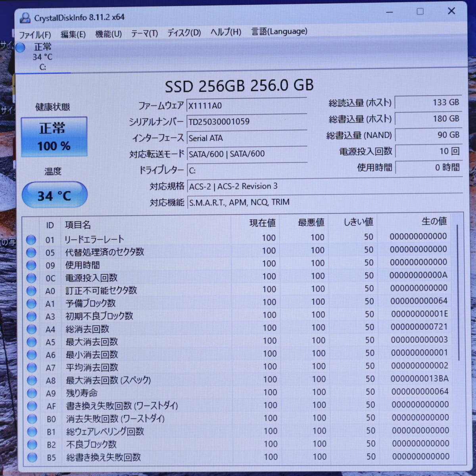Viewport: 476px width, 476px height.
Task: Open the 編集(E) menu
Action: [73, 34]
